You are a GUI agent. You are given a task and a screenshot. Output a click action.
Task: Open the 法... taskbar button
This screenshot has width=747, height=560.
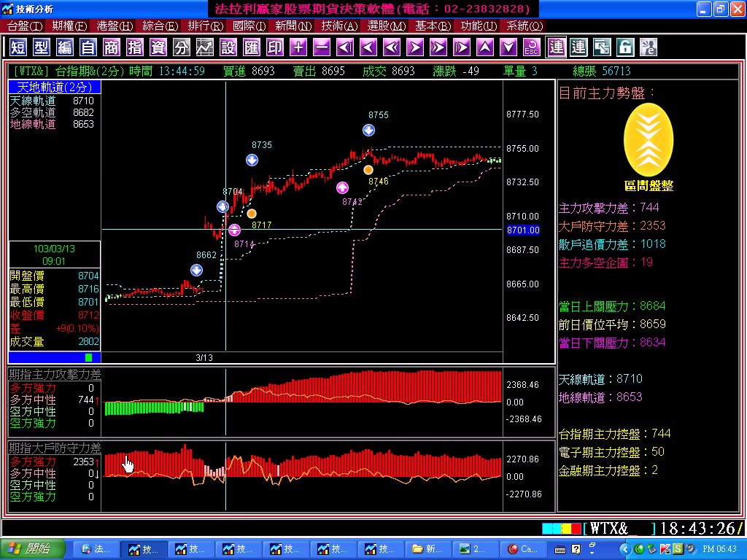96,549
